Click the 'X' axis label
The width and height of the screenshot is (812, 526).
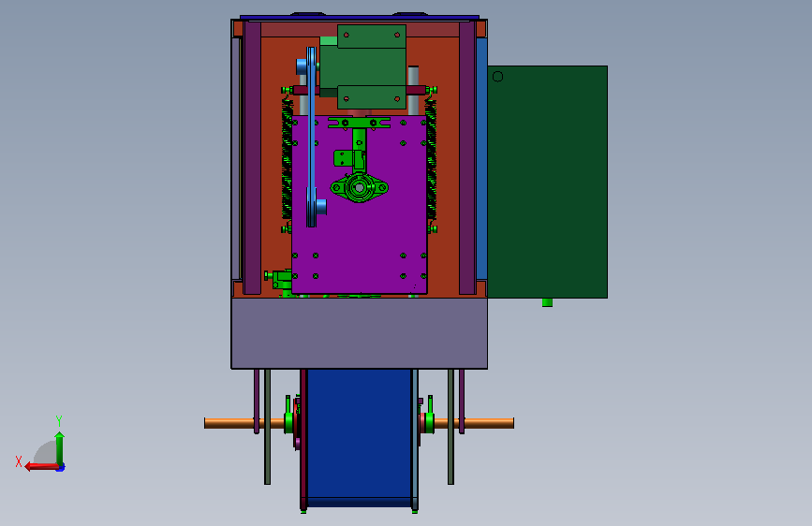[x=19, y=461]
